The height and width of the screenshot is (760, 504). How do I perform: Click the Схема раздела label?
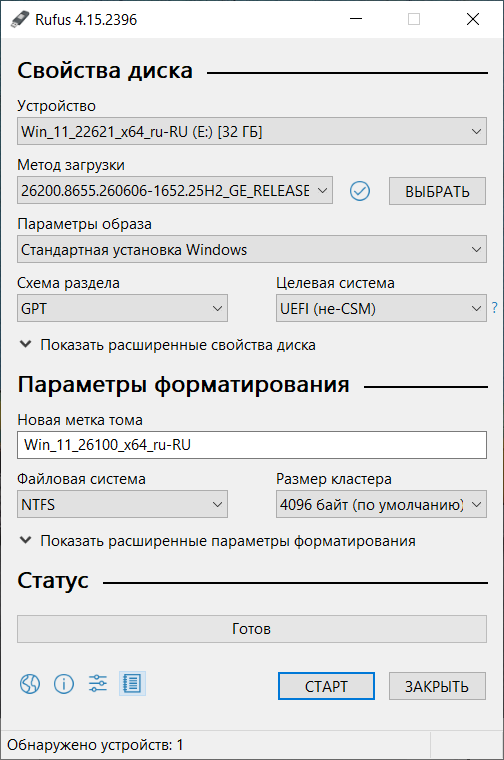pyautogui.click(x=68, y=283)
